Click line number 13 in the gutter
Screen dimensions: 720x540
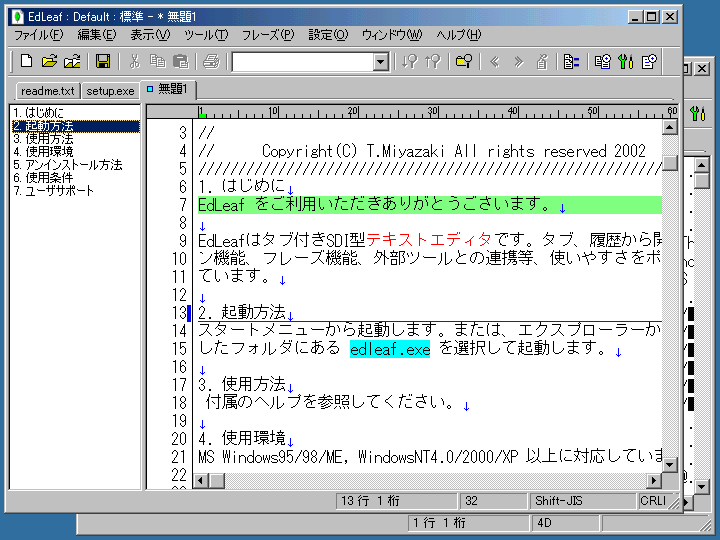coord(179,313)
